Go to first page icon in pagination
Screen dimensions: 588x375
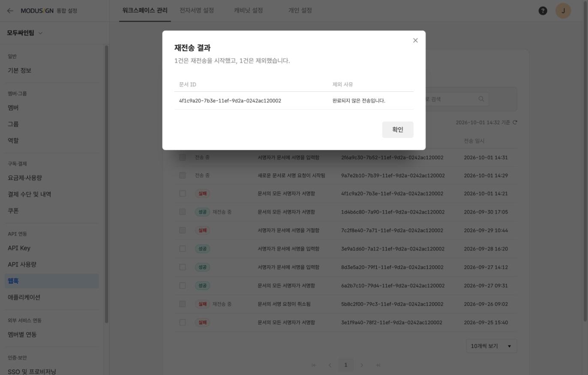click(x=314, y=365)
